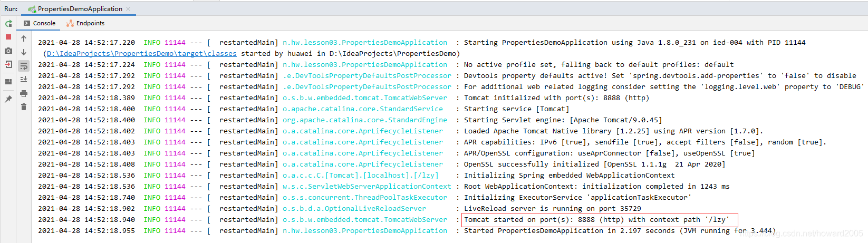Click timestamp 2021-04-28 14:52:17.220
This screenshot has width=868, height=243.
click(x=86, y=42)
